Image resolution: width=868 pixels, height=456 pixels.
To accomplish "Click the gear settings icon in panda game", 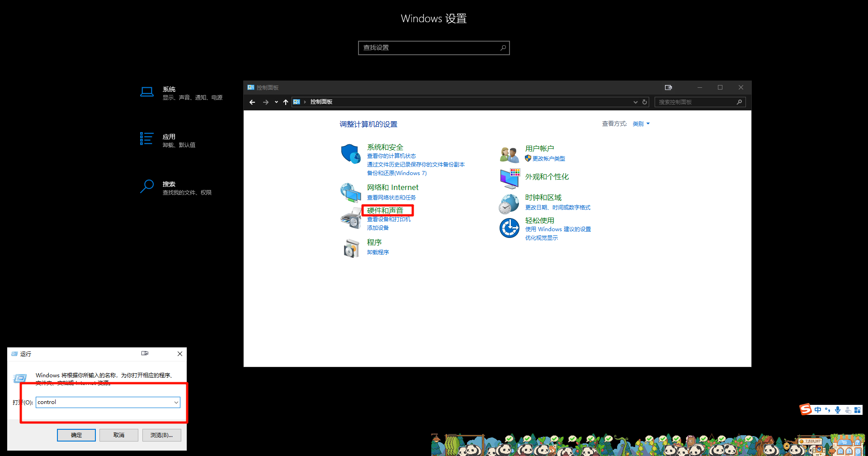I will pyautogui.click(x=858, y=451).
